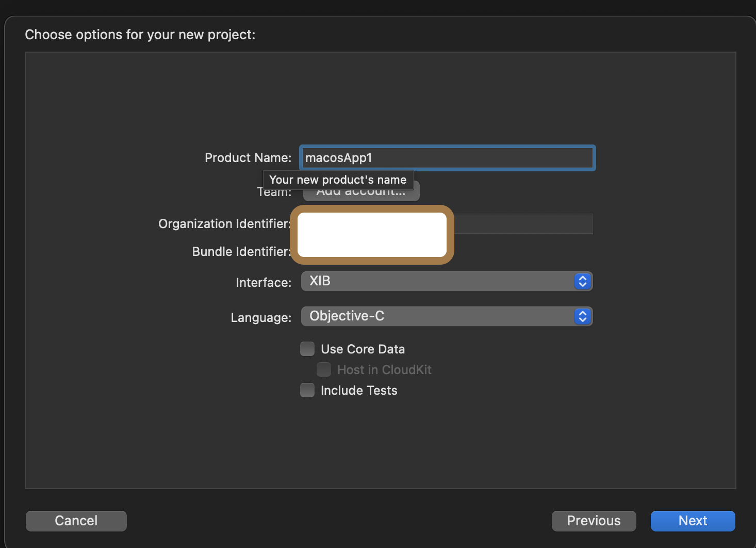756x548 pixels.
Task: Click the "Interface:" label text
Action: point(264,283)
